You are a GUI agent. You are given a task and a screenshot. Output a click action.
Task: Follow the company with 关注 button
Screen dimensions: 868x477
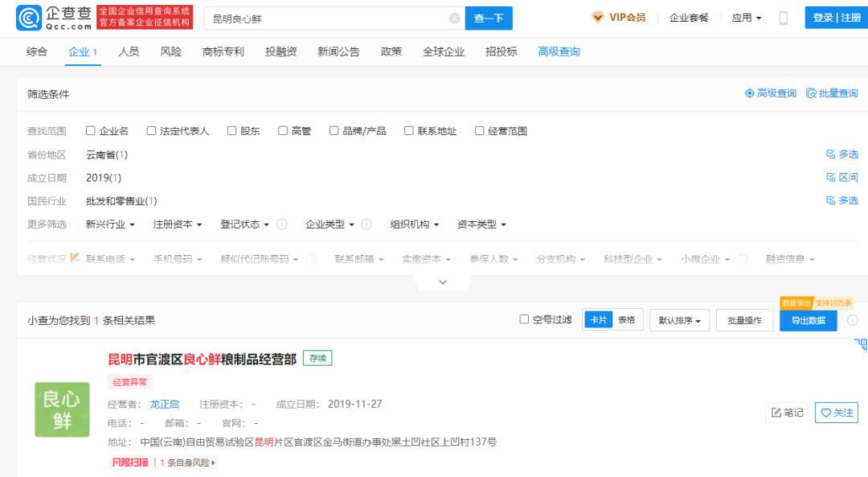click(837, 413)
